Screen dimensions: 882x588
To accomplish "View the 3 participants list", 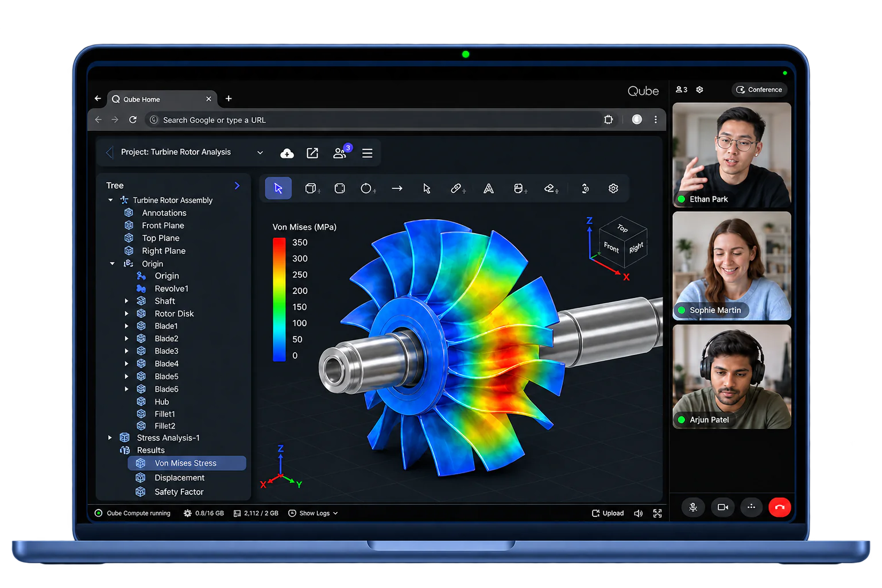I will coord(682,90).
